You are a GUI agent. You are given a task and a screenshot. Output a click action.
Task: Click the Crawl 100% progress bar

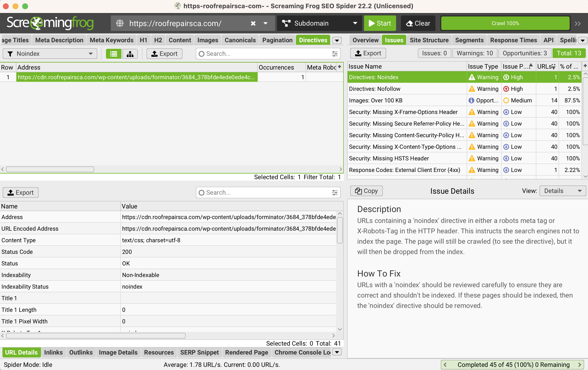point(505,23)
